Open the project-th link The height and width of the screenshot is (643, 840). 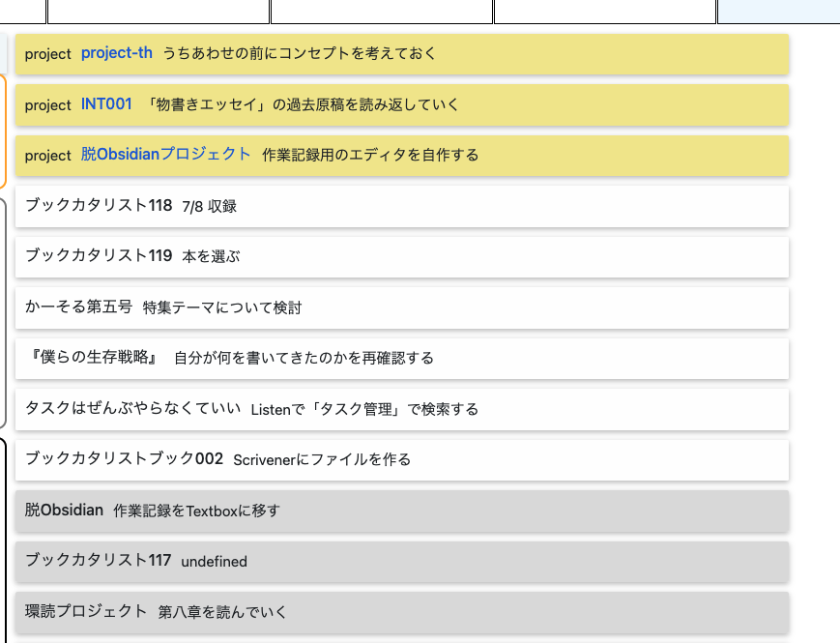pos(117,53)
